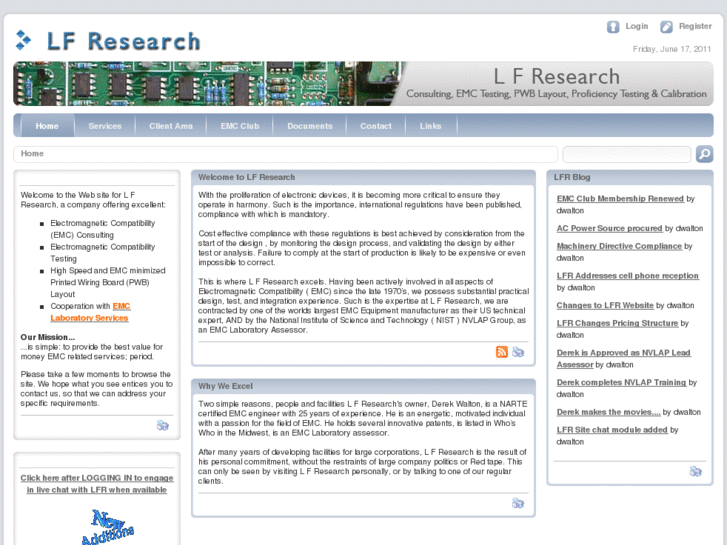Image resolution: width=727 pixels, height=545 pixels.
Task: Open LFR Site chat module added post
Action: (612, 430)
